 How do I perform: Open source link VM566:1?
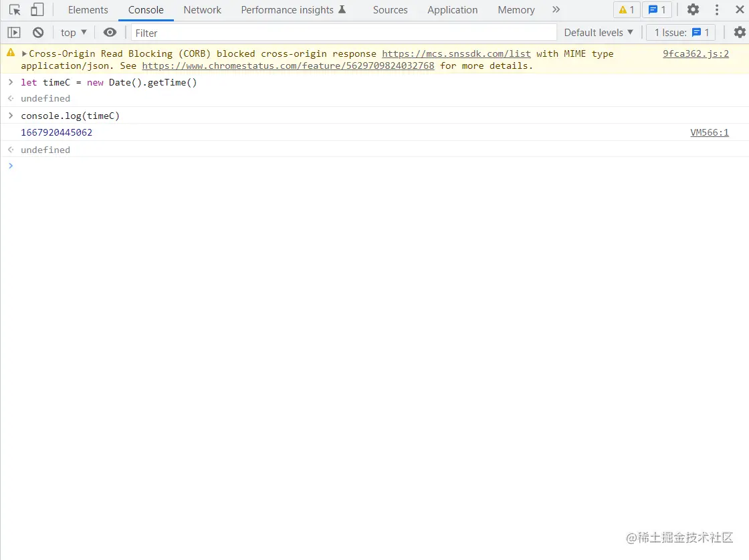tap(710, 132)
